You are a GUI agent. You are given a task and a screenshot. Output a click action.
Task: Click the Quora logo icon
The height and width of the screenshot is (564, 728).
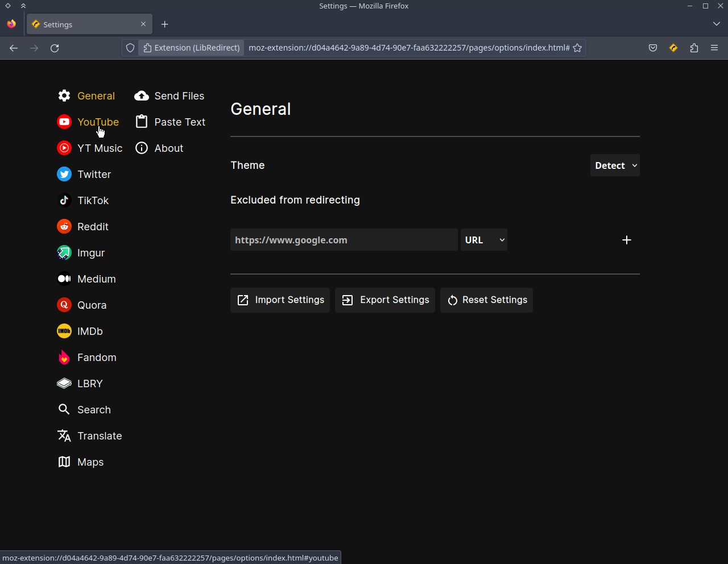64,305
